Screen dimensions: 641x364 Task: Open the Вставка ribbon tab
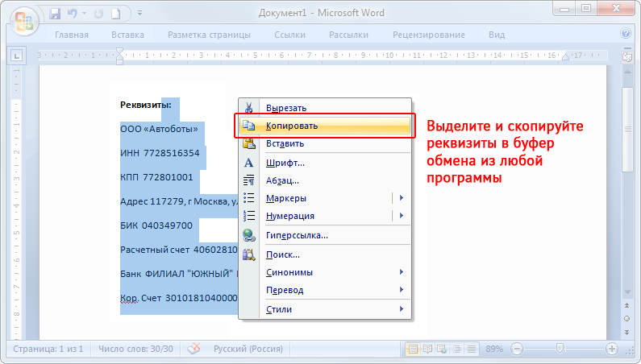tap(127, 35)
